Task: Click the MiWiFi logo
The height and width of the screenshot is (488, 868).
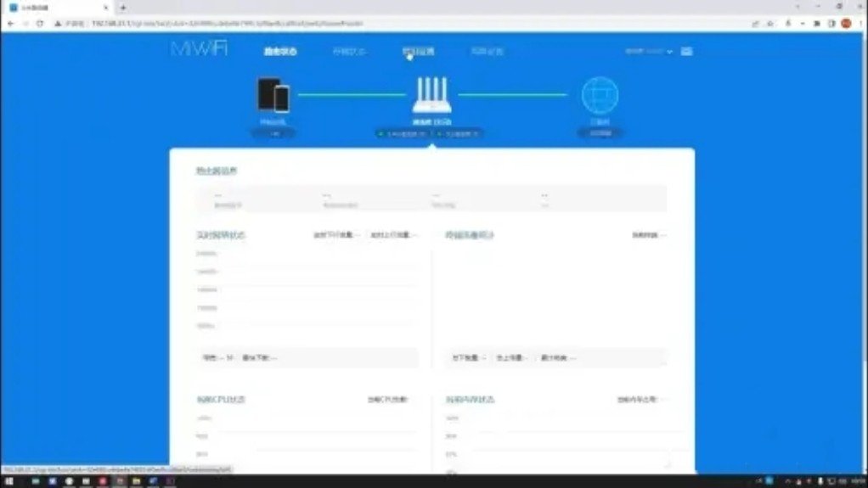Action: (x=200, y=50)
